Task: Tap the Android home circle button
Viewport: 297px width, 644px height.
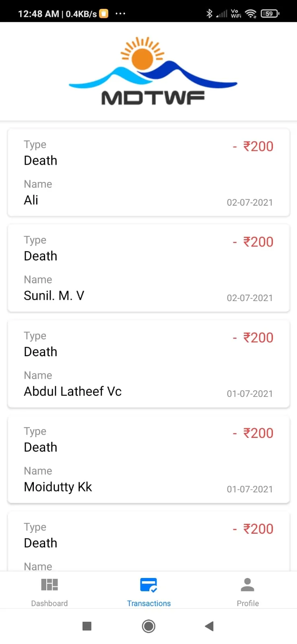Action: pyautogui.click(x=148, y=626)
